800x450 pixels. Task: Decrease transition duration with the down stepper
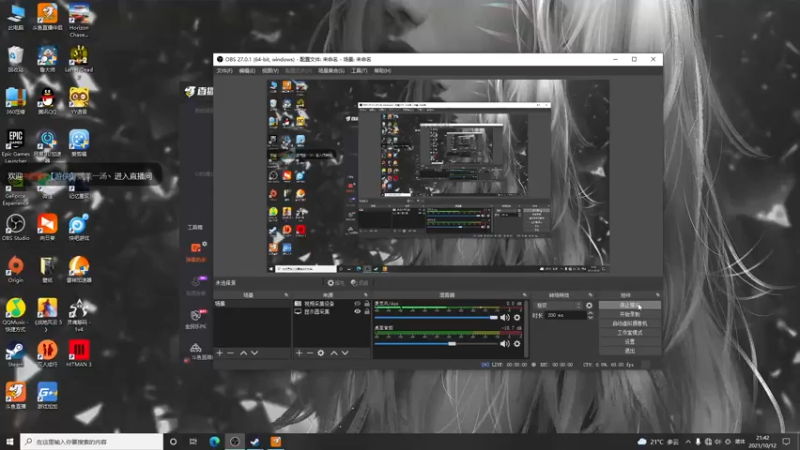(x=590, y=318)
